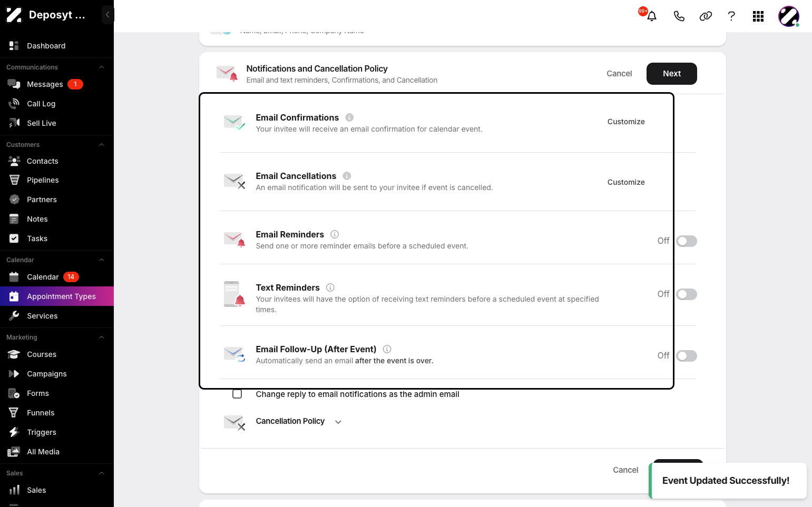This screenshot has width=812, height=507.
Task: Click the link chain icon in header
Action: (x=706, y=16)
